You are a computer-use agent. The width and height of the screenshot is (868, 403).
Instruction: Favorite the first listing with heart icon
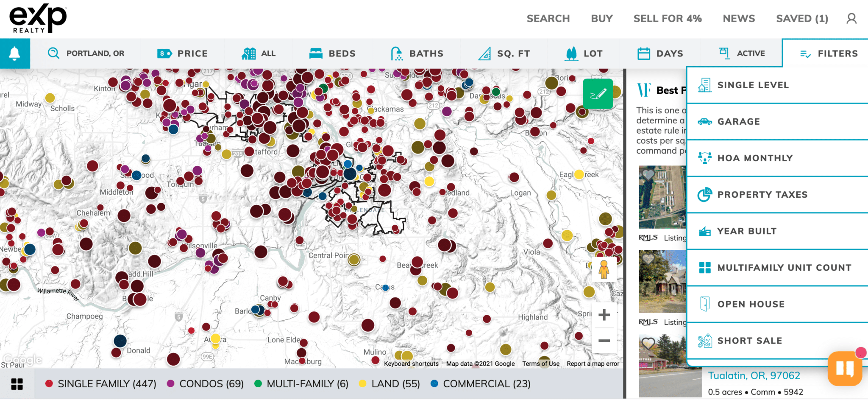(648, 174)
